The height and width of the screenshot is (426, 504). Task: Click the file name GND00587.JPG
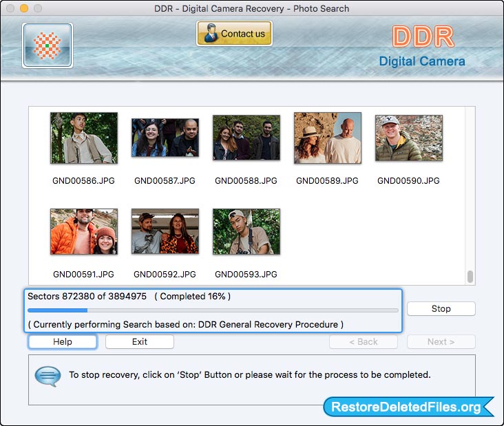pos(165,180)
